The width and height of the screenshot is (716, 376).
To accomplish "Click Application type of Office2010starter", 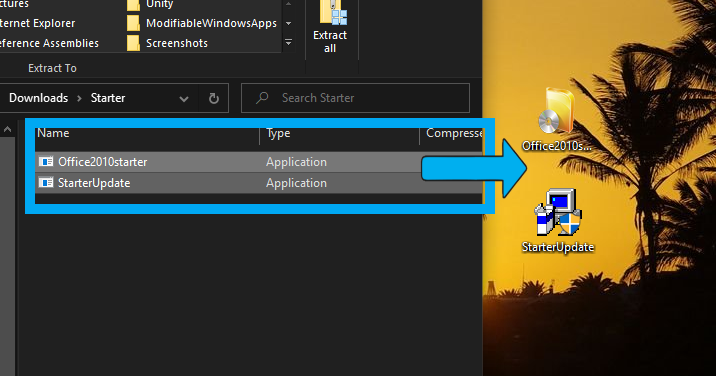I will coord(296,162).
